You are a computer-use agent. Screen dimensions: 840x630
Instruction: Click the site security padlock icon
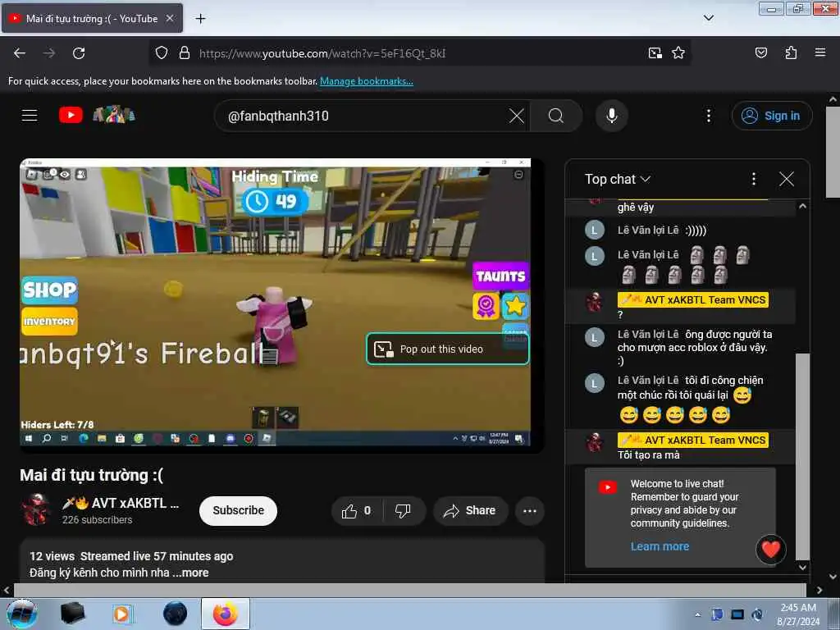[185, 53]
